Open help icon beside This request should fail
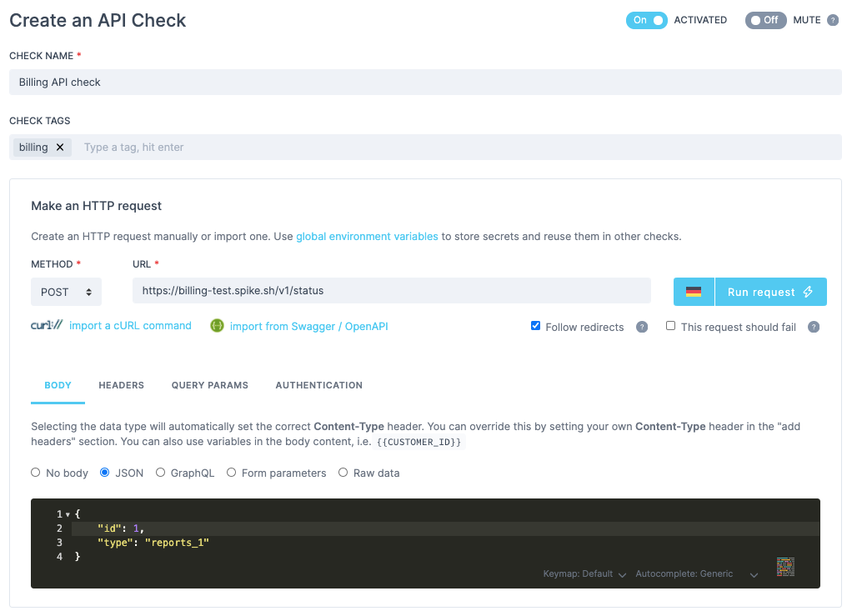Viewport: 847px width, 616px height. 814,327
